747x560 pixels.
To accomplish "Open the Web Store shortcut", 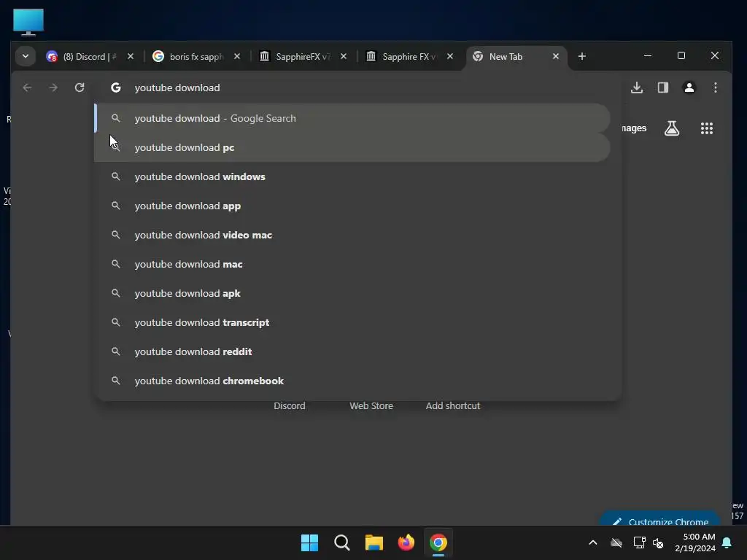I will tap(371, 405).
